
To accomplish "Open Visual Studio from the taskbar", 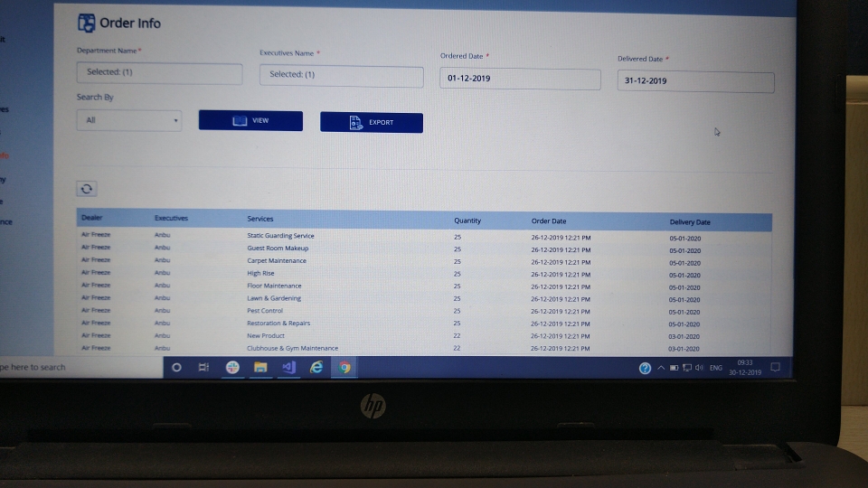I will point(288,367).
